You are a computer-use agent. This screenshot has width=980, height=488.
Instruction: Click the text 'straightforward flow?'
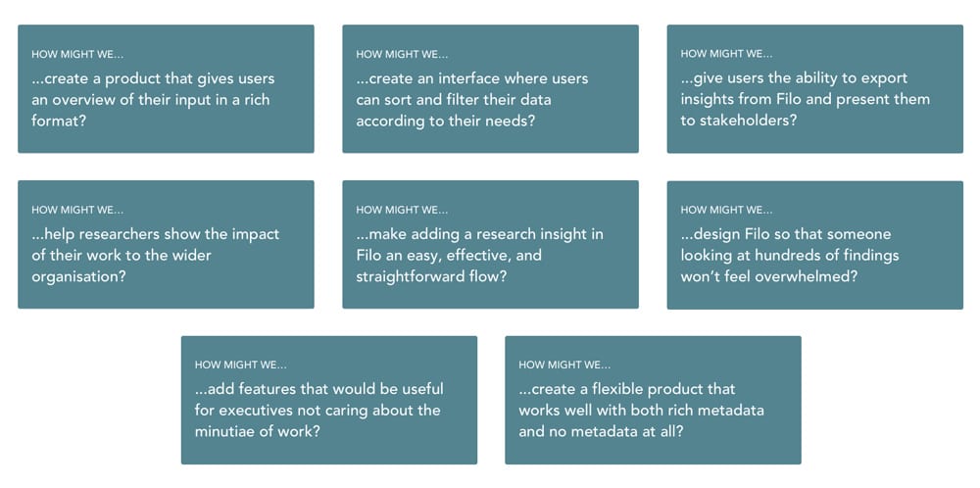coord(431,276)
